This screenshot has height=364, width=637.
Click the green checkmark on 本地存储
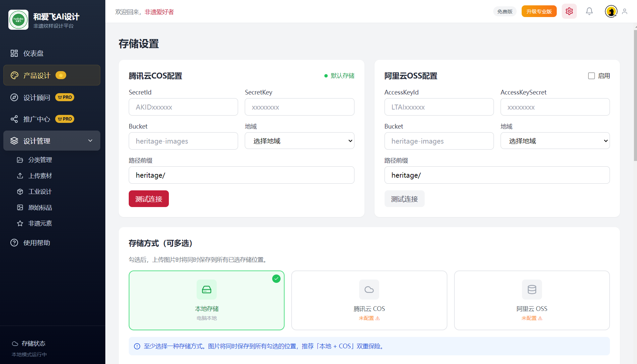click(x=276, y=279)
